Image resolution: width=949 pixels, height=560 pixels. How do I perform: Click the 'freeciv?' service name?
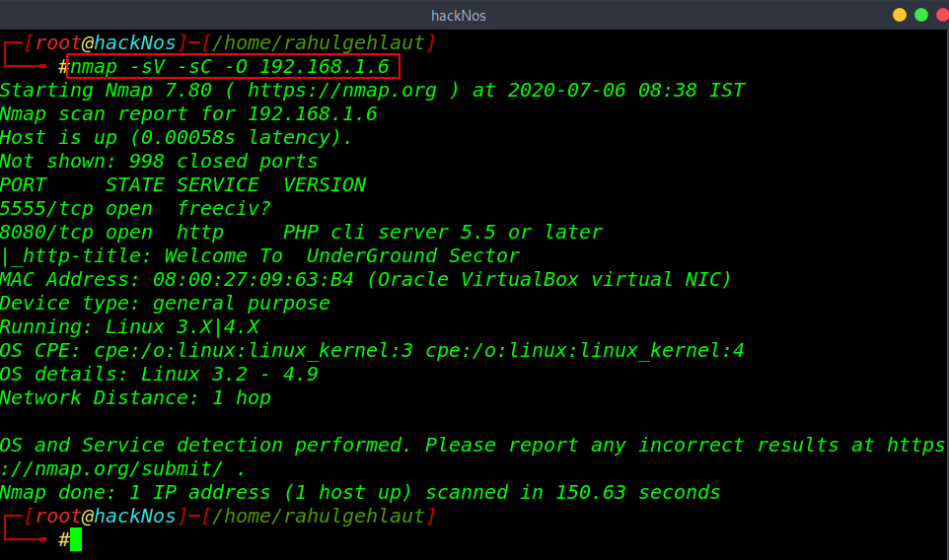[x=223, y=209]
